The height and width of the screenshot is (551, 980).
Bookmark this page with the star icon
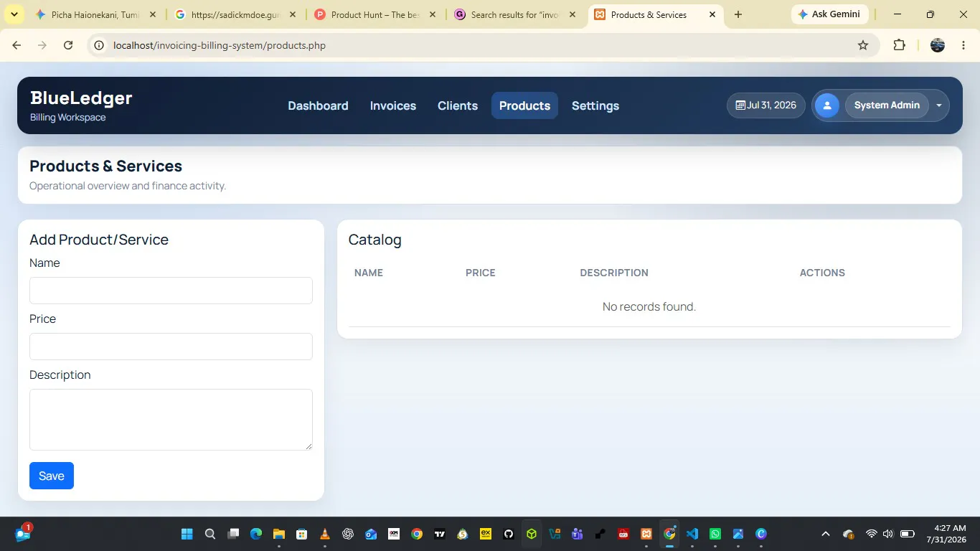pyautogui.click(x=863, y=45)
